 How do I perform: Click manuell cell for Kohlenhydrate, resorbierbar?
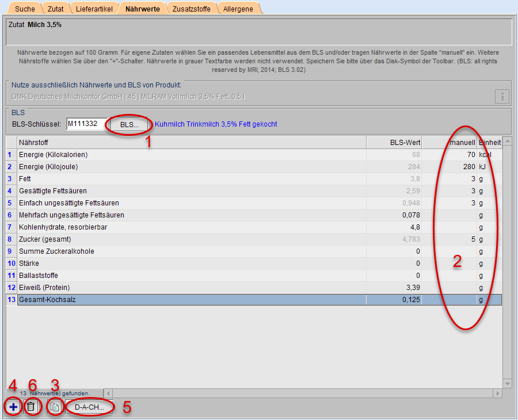click(x=449, y=227)
